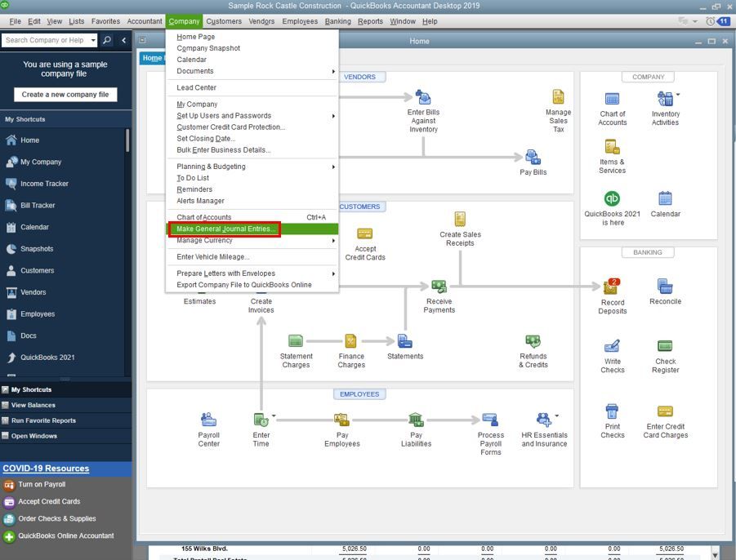This screenshot has height=560, width=736.
Task: Open Enter Bills Against Inventory icon
Action: point(423,98)
